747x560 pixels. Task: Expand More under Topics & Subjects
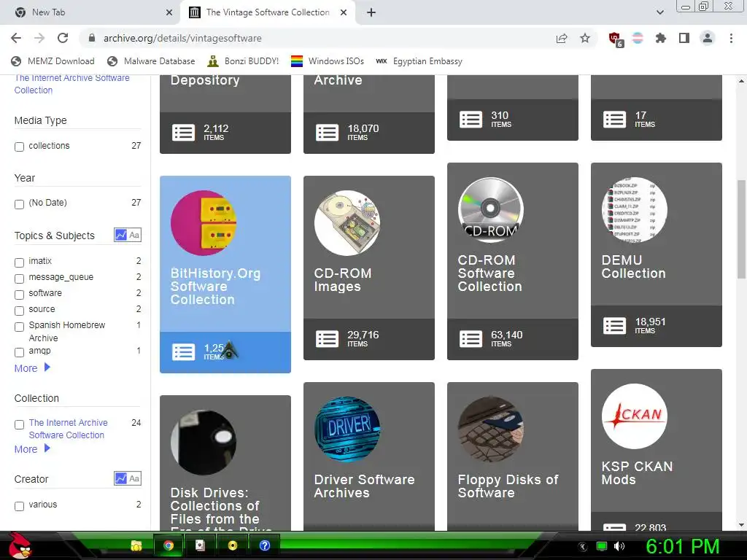coord(32,368)
